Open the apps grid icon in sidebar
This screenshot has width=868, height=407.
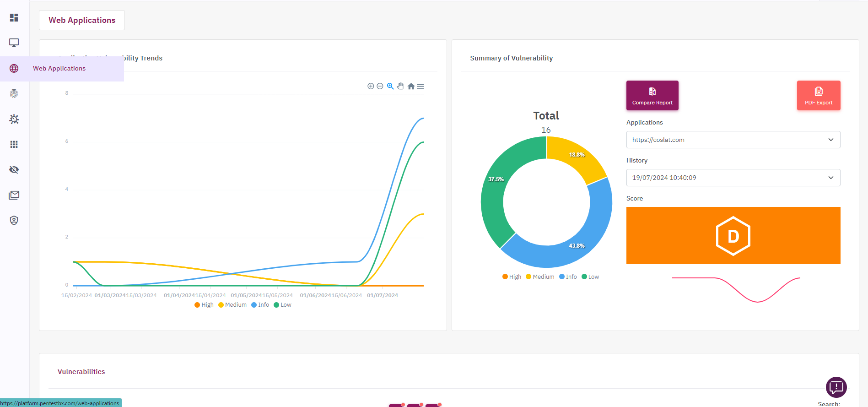coord(14,144)
